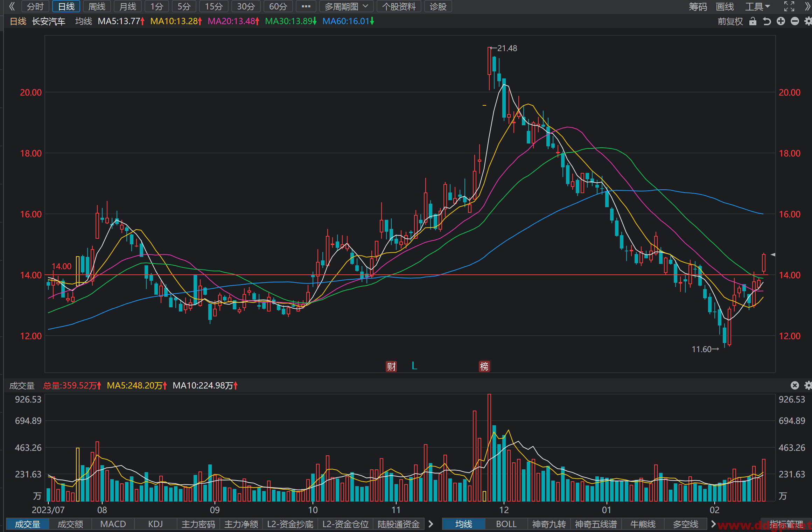The image size is (812, 532).
Task: Switch sub-chart to 主力密码
Action: 198,524
